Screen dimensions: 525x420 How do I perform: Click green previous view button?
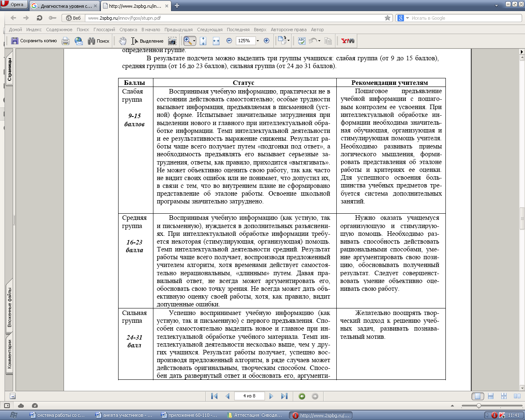click(x=302, y=396)
